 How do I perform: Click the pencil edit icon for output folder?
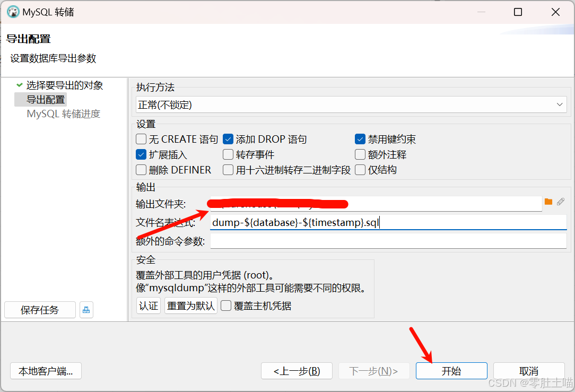[x=561, y=202]
